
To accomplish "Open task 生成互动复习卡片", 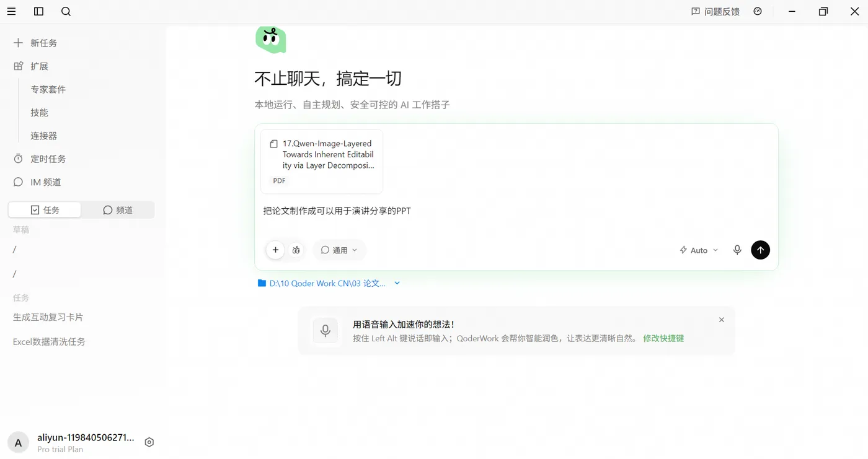I will (48, 317).
